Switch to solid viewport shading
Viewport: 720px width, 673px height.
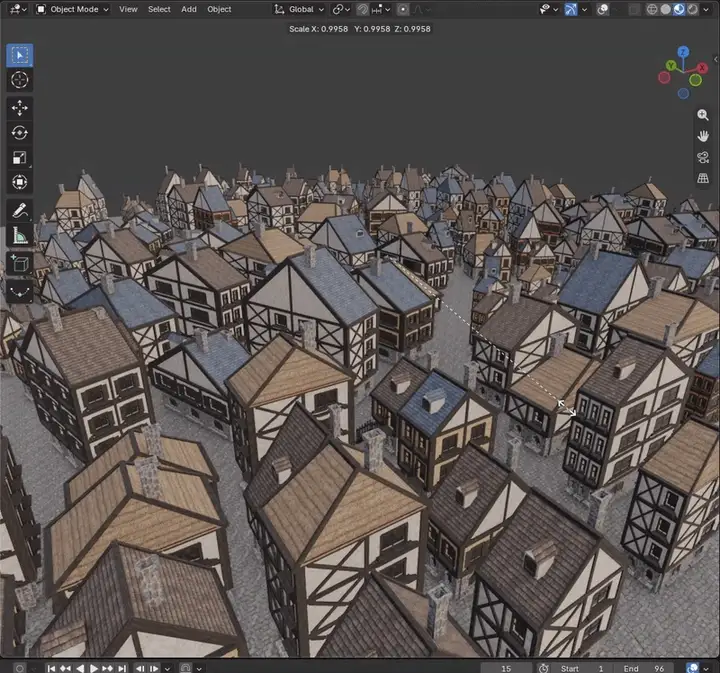(665, 9)
